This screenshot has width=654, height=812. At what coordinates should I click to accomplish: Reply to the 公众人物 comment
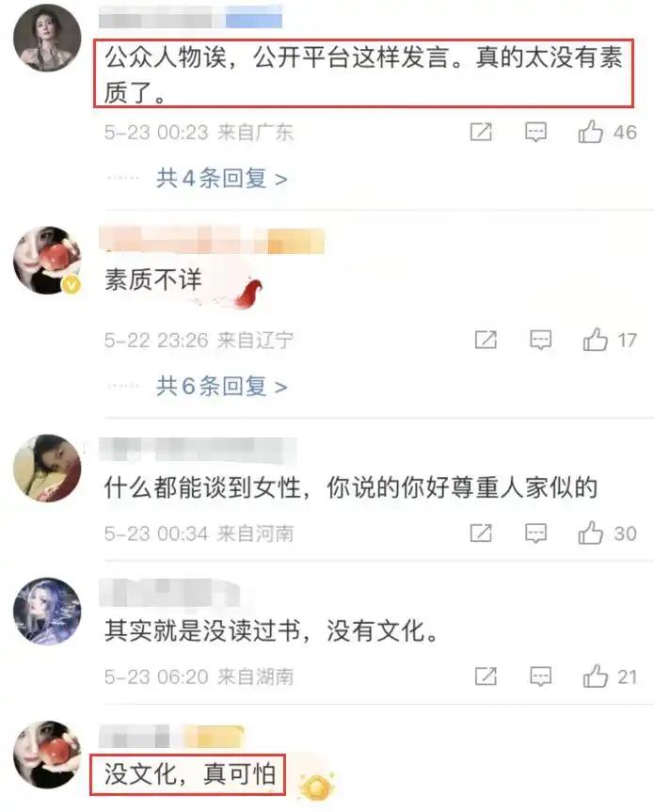tap(535, 133)
